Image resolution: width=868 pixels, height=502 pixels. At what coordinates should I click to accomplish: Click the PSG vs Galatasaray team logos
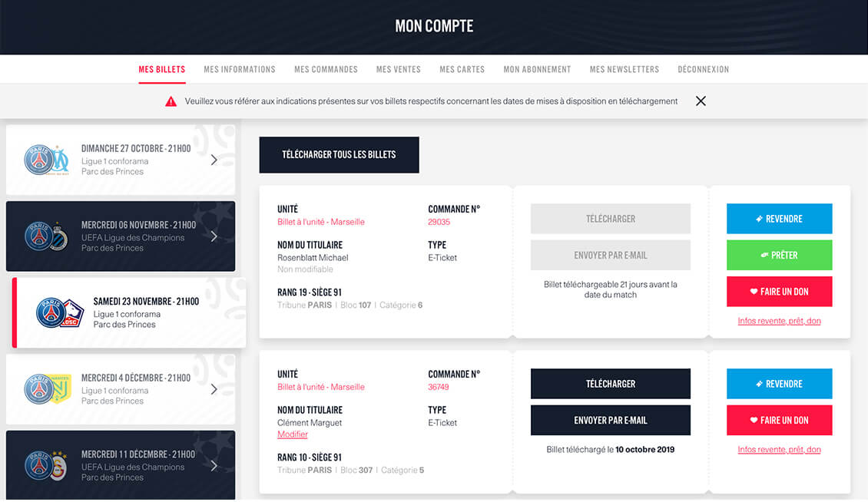pyautogui.click(x=46, y=466)
